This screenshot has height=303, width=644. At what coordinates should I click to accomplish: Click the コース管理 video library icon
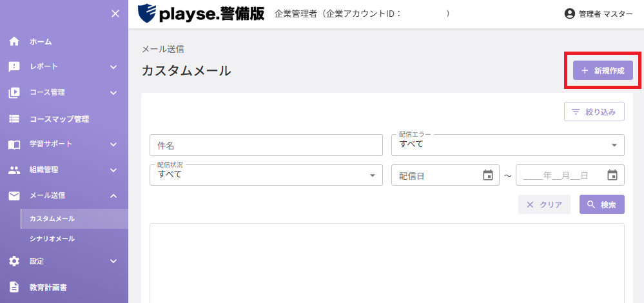[x=14, y=93]
